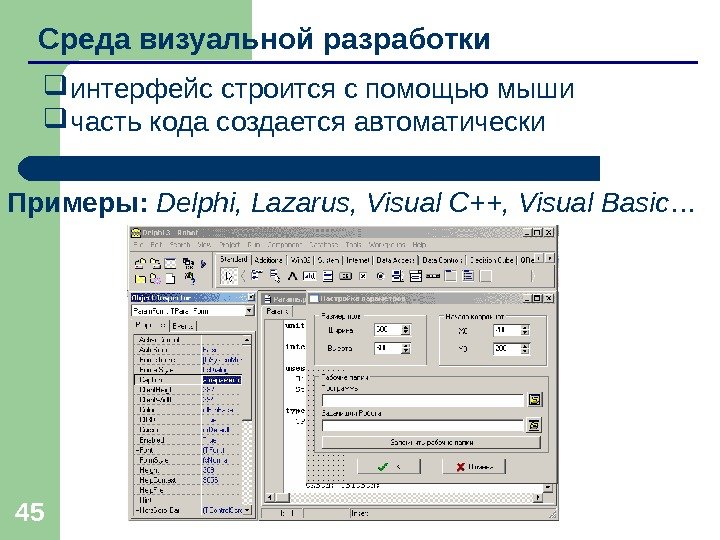This screenshot has width=720, height=540.
Task: Switch to the Decision Cube palette tab
Action: (491, 260)
